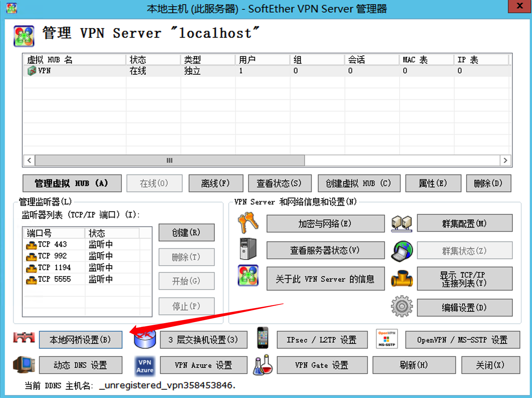
Task: Sort by 虚拟 HUB 名 column header
Action: 75,59
